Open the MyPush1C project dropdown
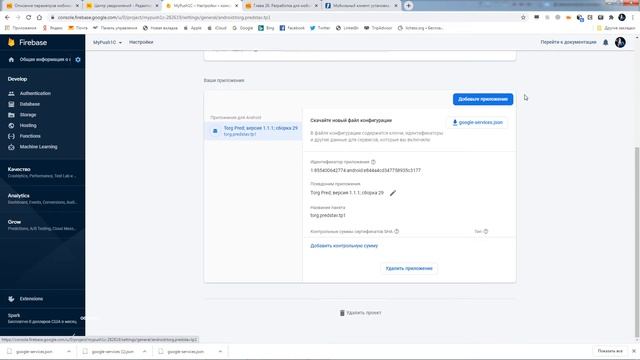 point(107,42)
